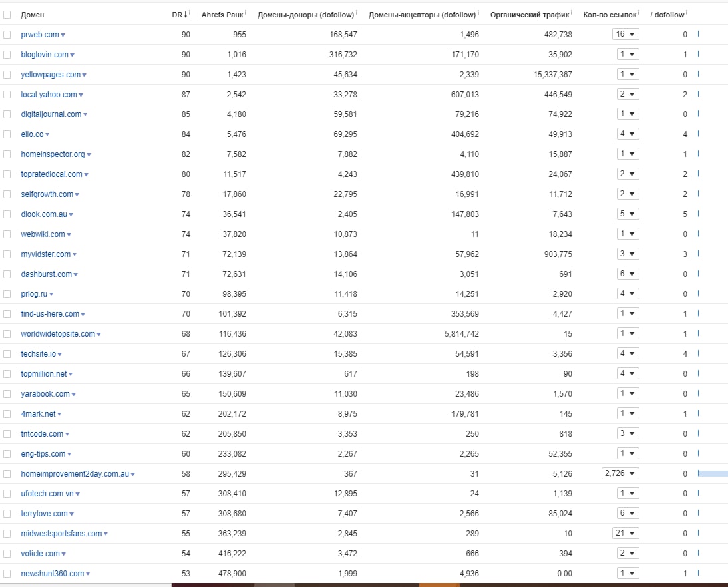Click the caret next to topratedlocal.com
Image resolution: width=728 pixels, height=587 pixels.
(86, 174)
